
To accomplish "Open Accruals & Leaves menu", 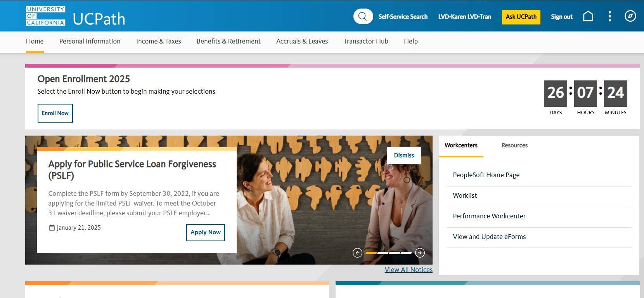I will (302, 41).
